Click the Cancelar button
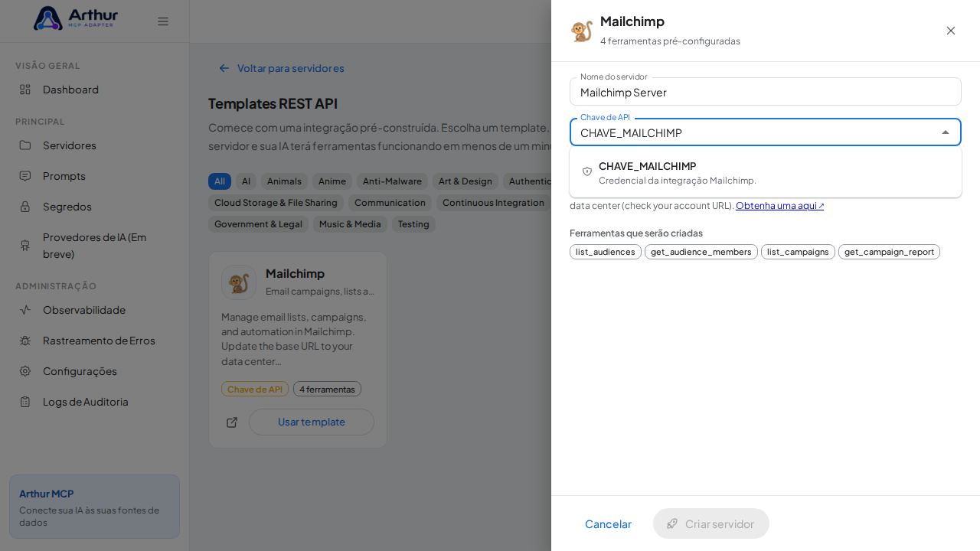Screen dimensions: 980x551 (608, 523)
